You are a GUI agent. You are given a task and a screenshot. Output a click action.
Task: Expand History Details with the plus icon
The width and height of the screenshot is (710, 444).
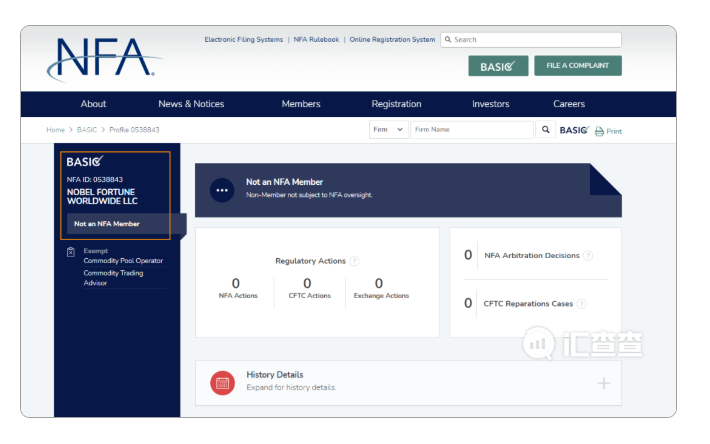pos(604,384)
